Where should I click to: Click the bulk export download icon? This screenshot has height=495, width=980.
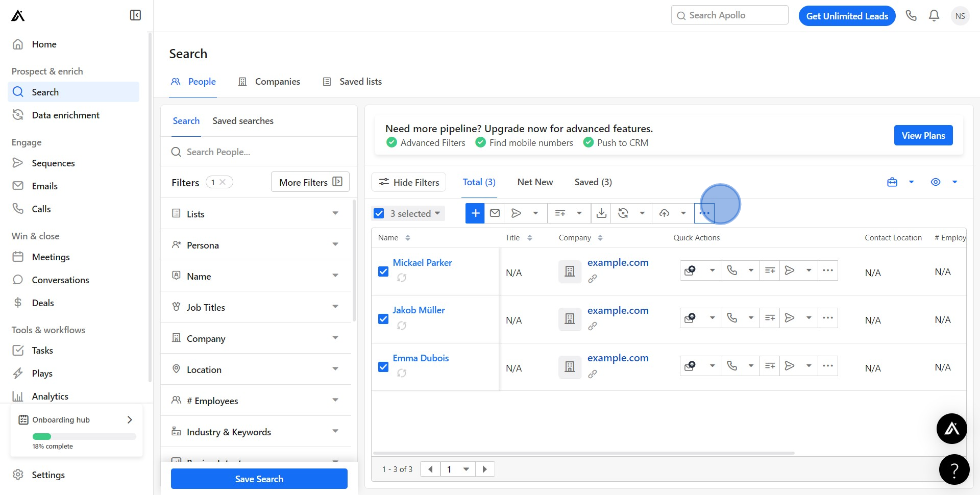[602, 213]
